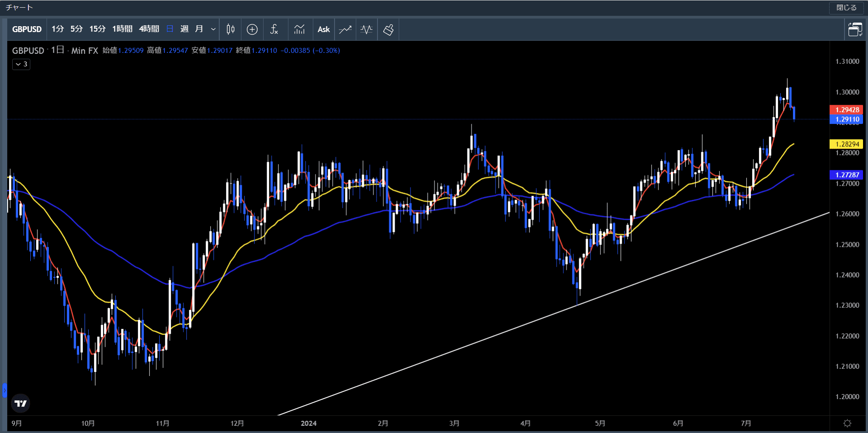Image resolution: width=868 pixels, height=433 pixels.
Task: Click the add symbol comparison plus icon
Action: point(252,29)
